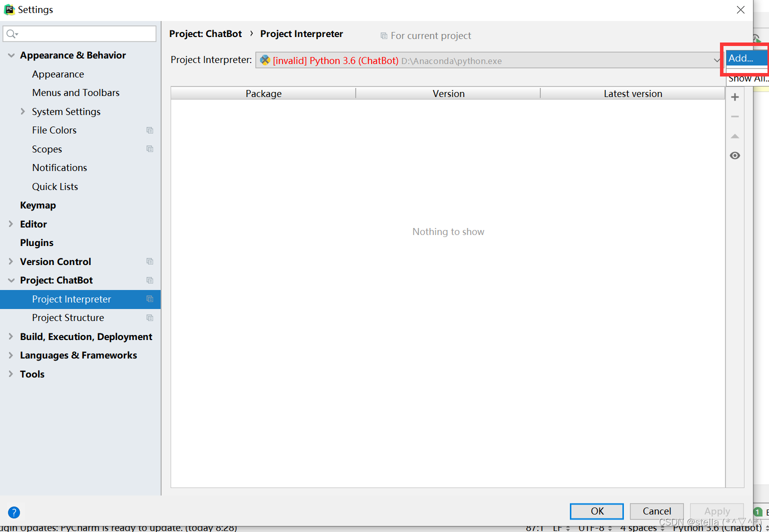Click inside the settings search field
This screenshot has height=532, width=769.
tap(80, 33)
